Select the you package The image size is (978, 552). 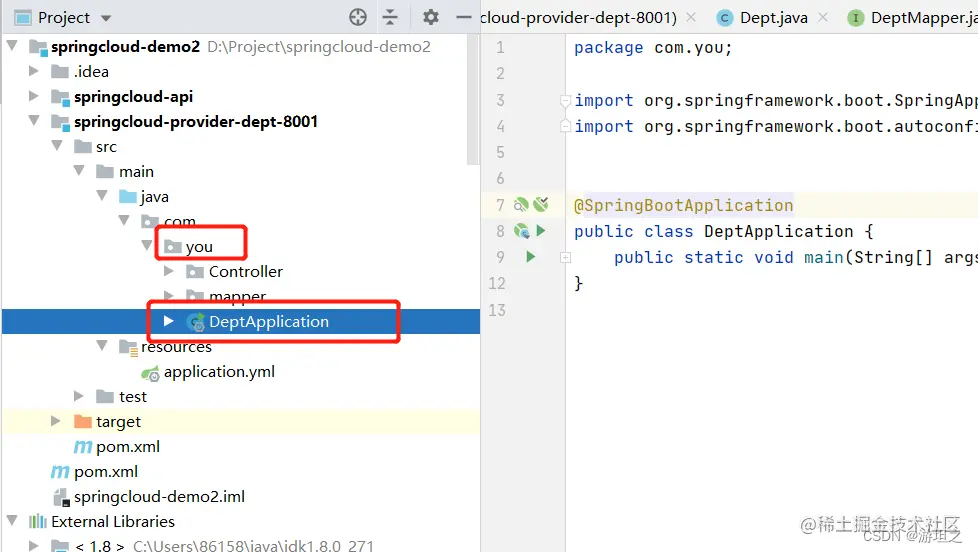tap(199, 247)
